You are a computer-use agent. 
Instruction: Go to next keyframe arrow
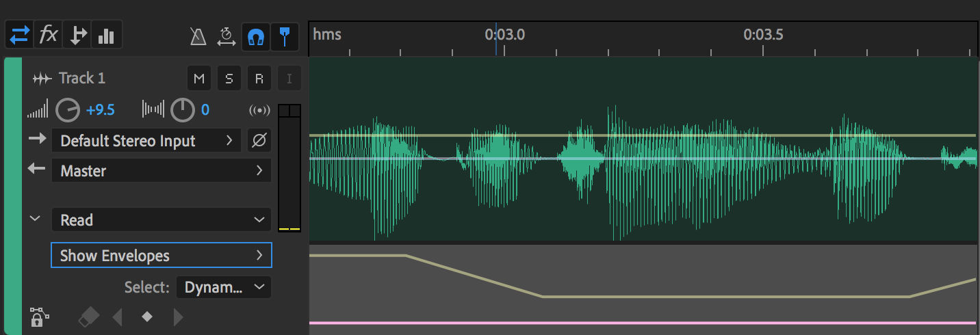tap(178, 317)
